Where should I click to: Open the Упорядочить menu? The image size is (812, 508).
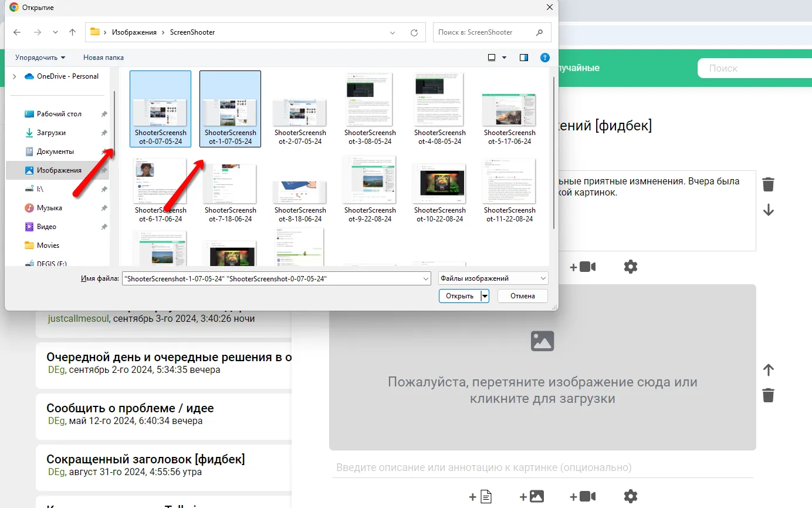coord(40,58)
